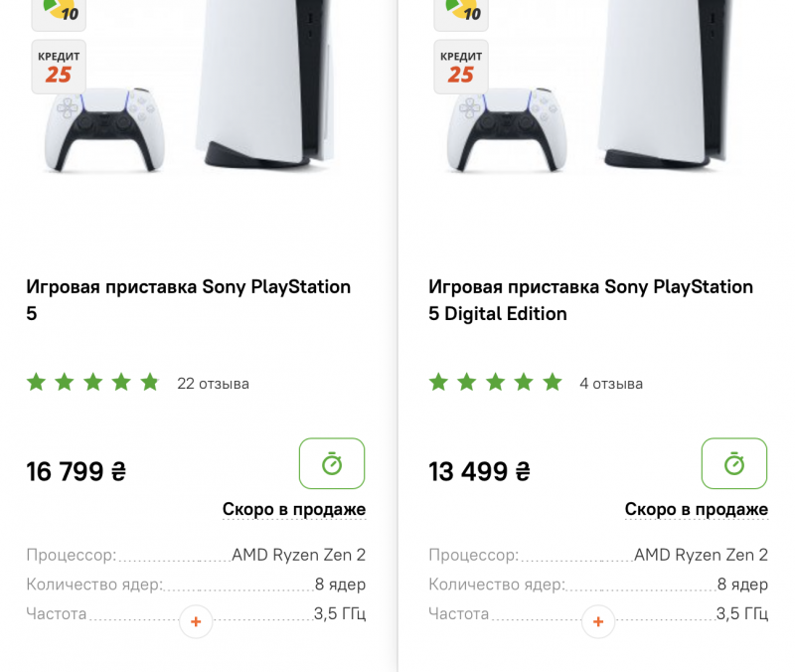795x672 pixels.
Task: Expand specs with plus button under PlayStation 5
Action: [196, 622]
